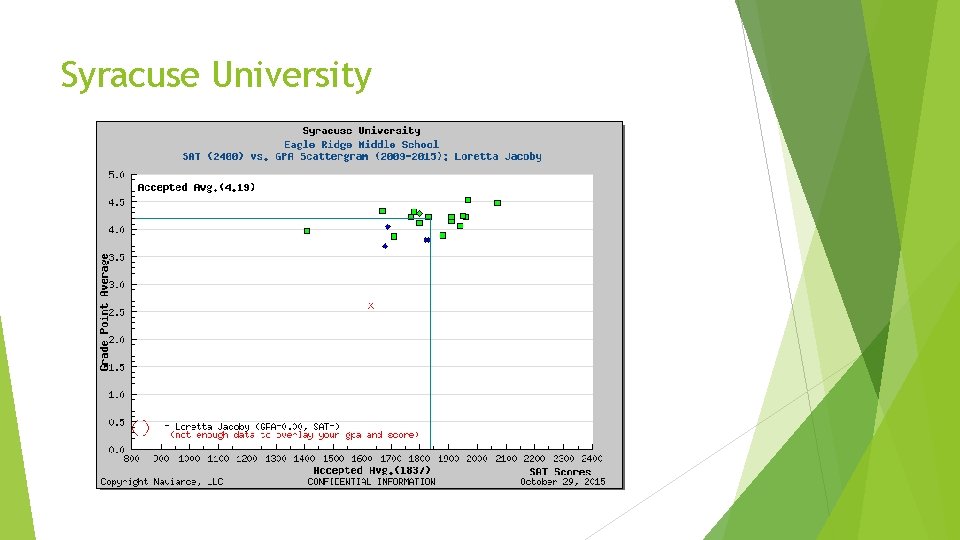
Task: Click the "Accepted Avg.(1837)" label below the x-axis
Action: pos(372,470)
